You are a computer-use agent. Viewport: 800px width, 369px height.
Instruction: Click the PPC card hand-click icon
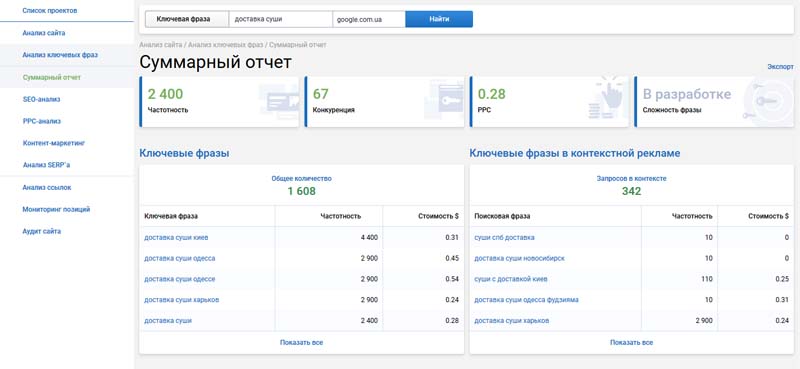[607, 98]
